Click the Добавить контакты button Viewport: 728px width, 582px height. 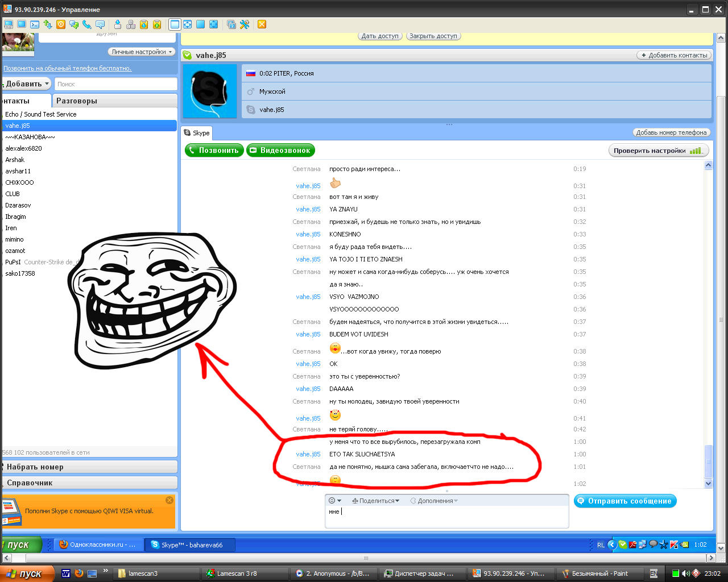click(674, 55)
